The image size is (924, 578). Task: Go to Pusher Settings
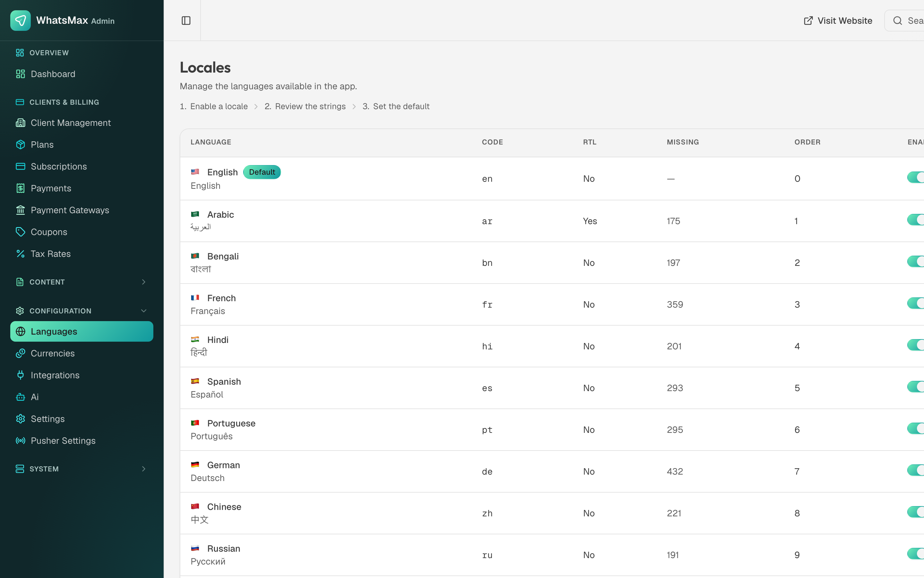point(82,440)
